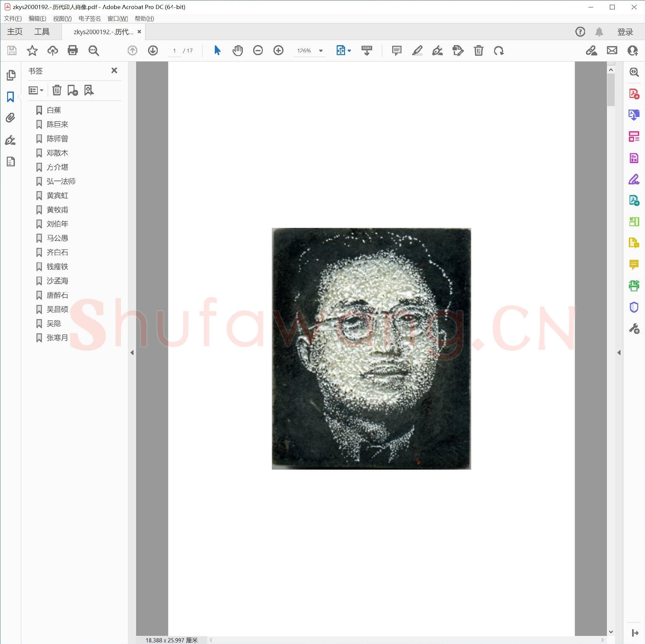
Task: Open the Print dialog using the printer icon
Action: tap(73, 51)
